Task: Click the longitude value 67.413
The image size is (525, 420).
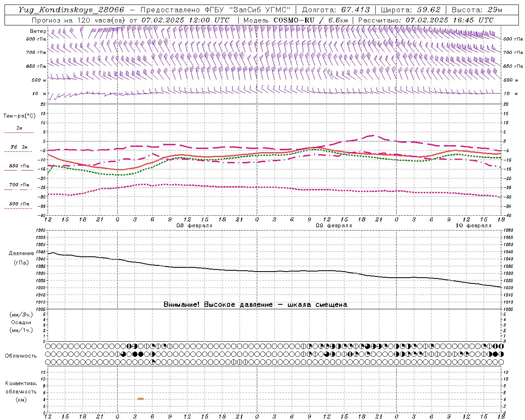Action: pos(355,10)
